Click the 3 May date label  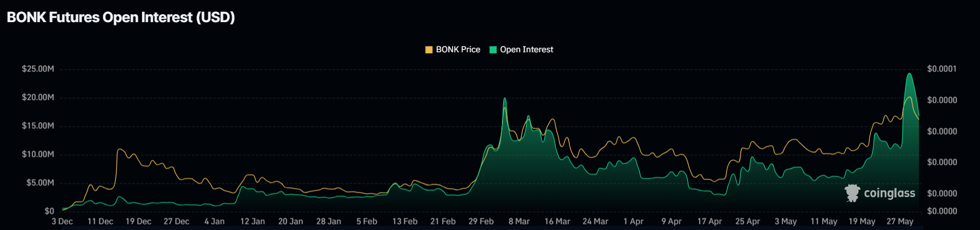point(786,221)
